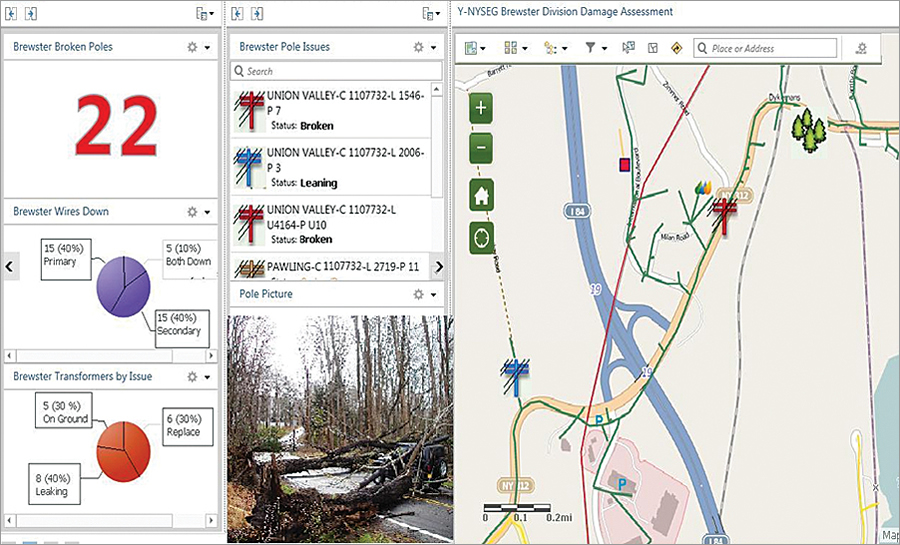Viewport: 900px width, 545px height.
Task: Click the 22 broken poles count
Action: pyautogui.click(x=116, y=127)
